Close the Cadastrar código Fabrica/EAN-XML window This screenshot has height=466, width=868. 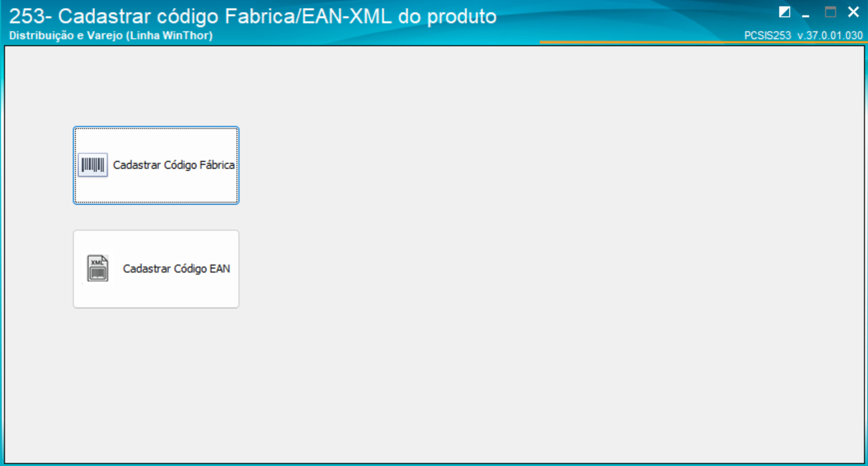(853, 12)
